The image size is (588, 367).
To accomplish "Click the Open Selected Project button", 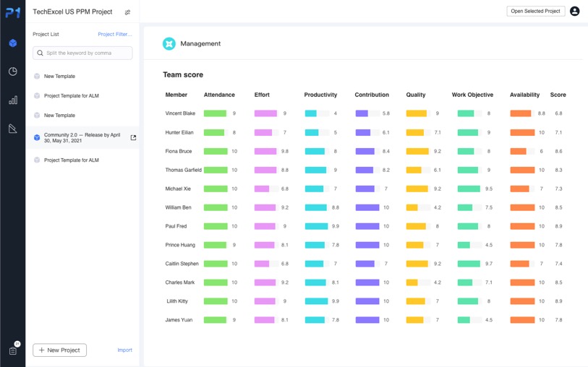I will [x=535, y=12].
